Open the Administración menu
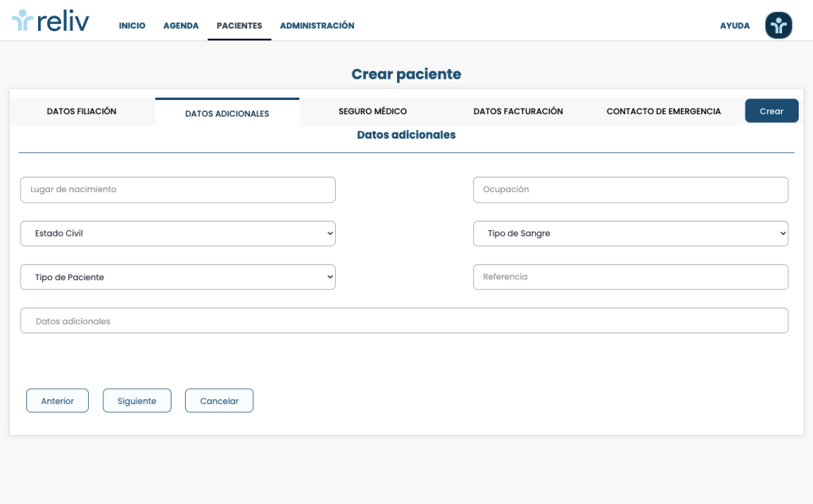 (x=317, y=25)
